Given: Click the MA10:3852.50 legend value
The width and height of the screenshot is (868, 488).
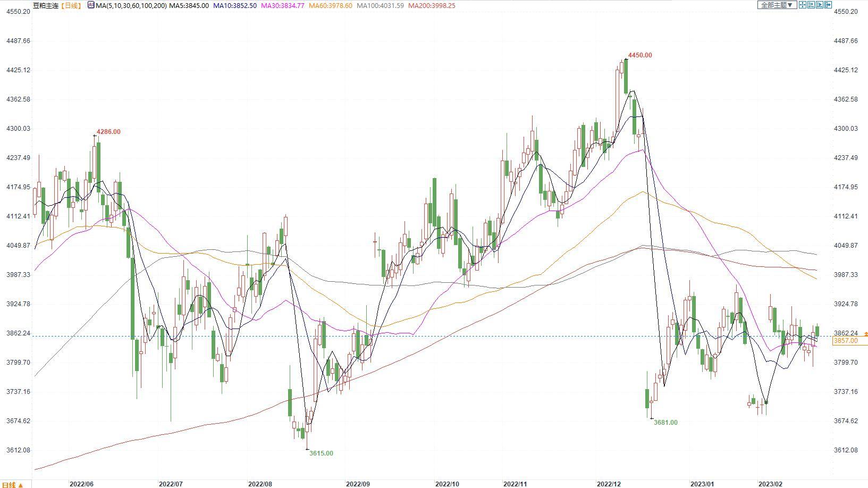Looking at the screenshot, I should click(234, 5).
